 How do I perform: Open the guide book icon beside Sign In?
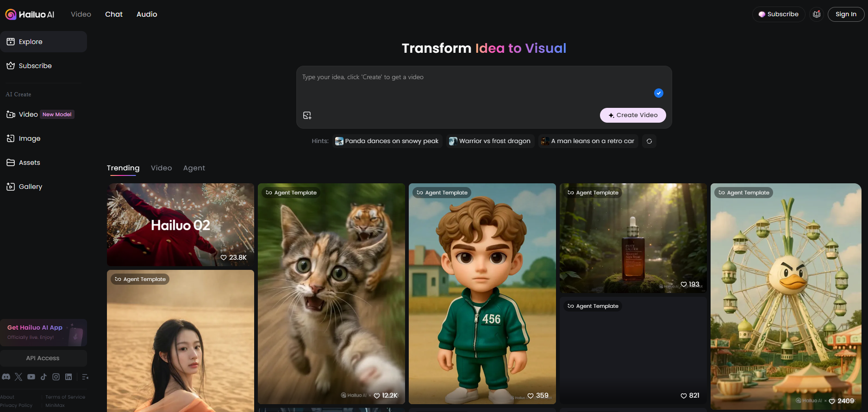pos(817,14)
